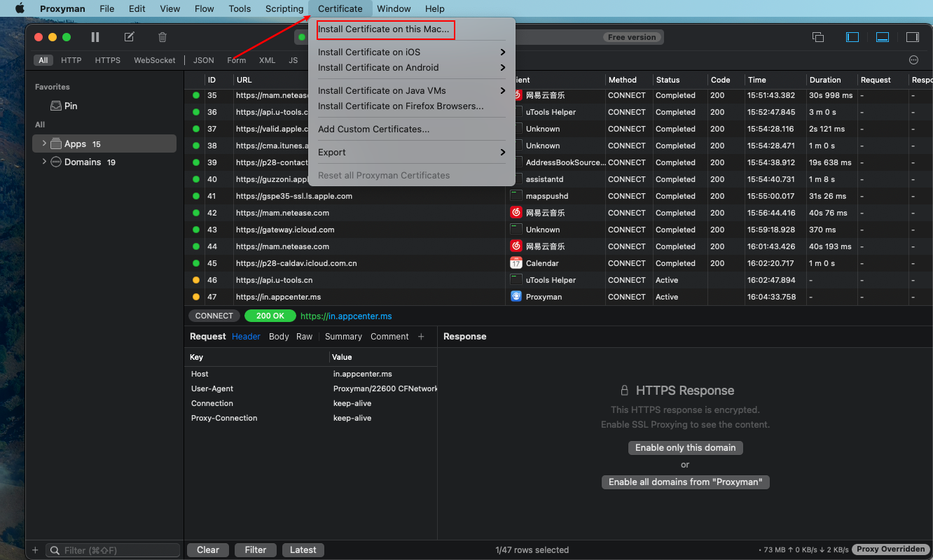Click the Calendar app icon in row 45

click(x=516, y=263)
